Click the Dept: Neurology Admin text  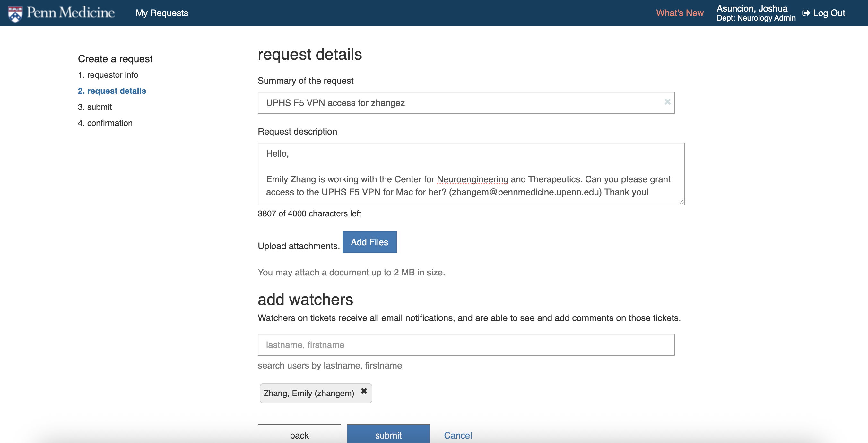756,18
